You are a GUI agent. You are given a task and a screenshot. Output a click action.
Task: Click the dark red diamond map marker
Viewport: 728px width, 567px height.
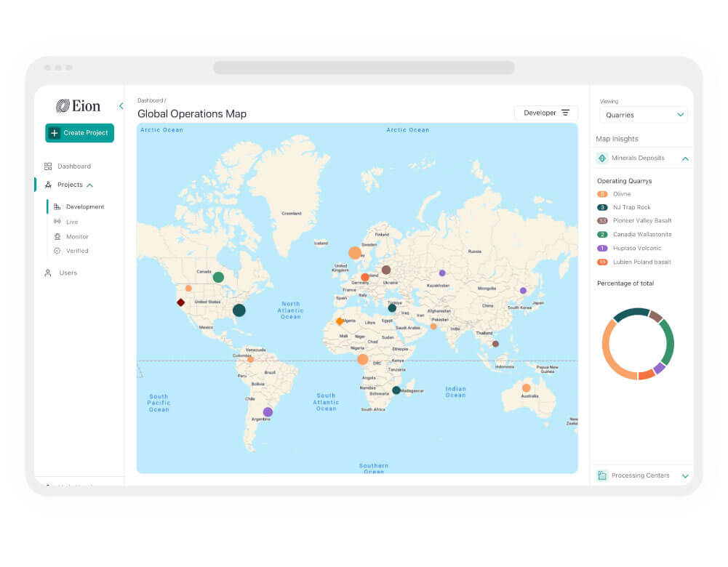click(x=180, y=302)
